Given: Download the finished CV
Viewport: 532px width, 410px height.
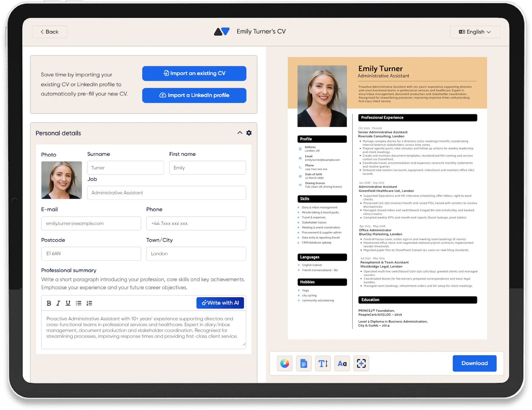Looking at the screenshot, I should 474,363.
